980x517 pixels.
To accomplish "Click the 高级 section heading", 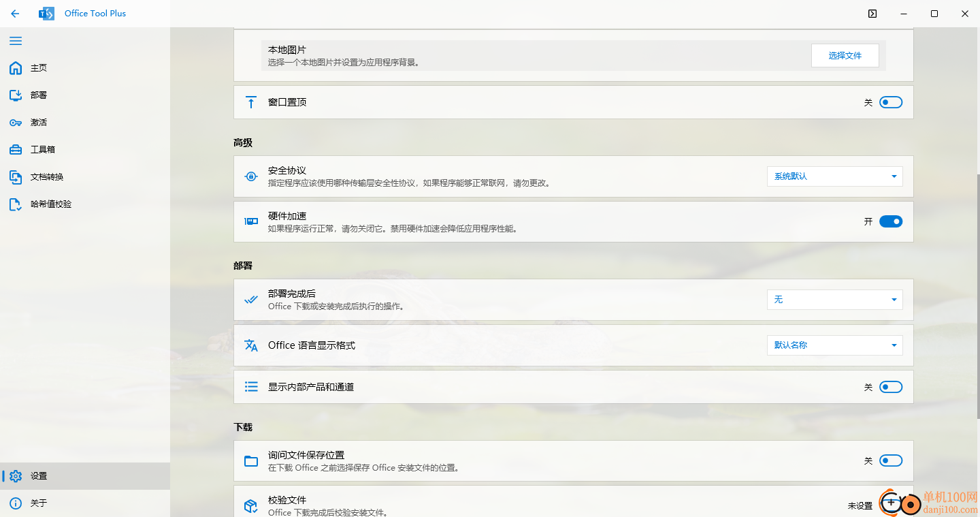I will click(243, 143).
